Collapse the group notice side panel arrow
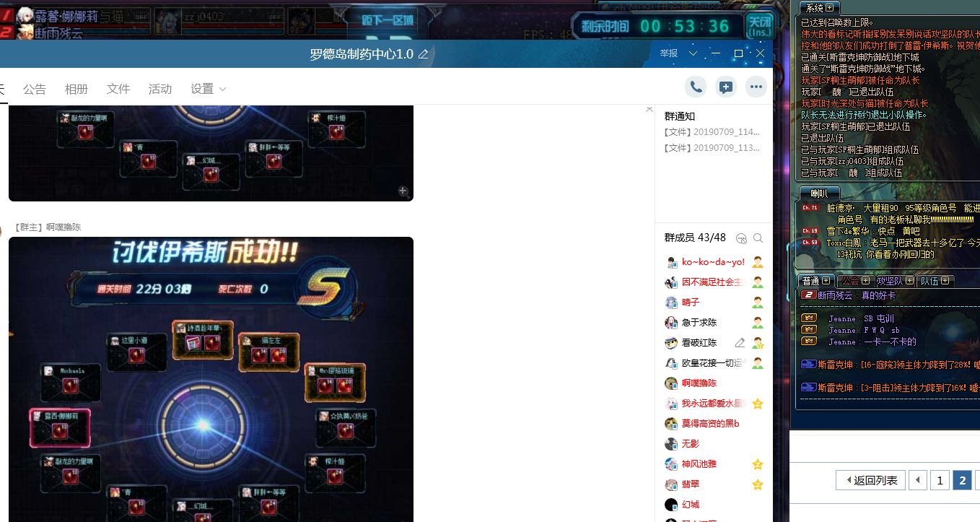 point(649,110)
